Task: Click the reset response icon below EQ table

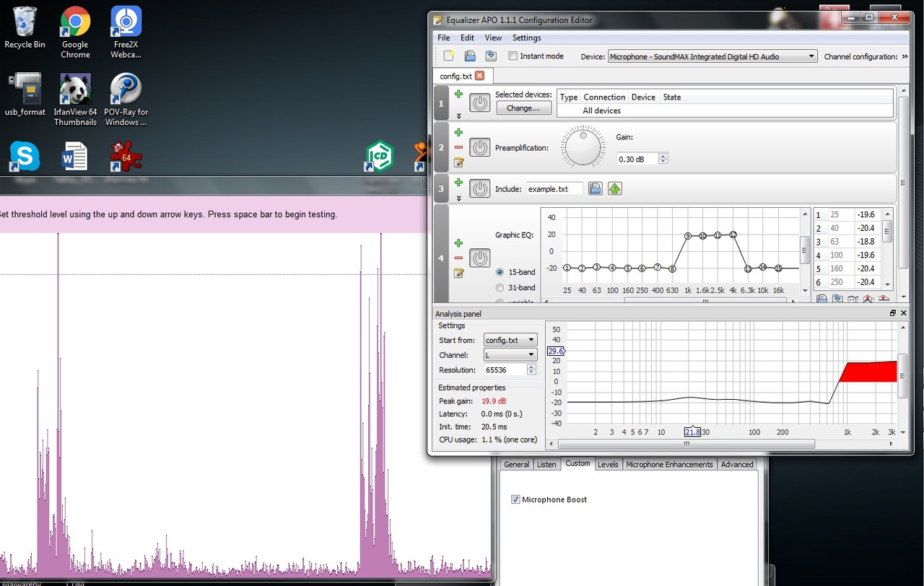Action: (x=883, y=299)
